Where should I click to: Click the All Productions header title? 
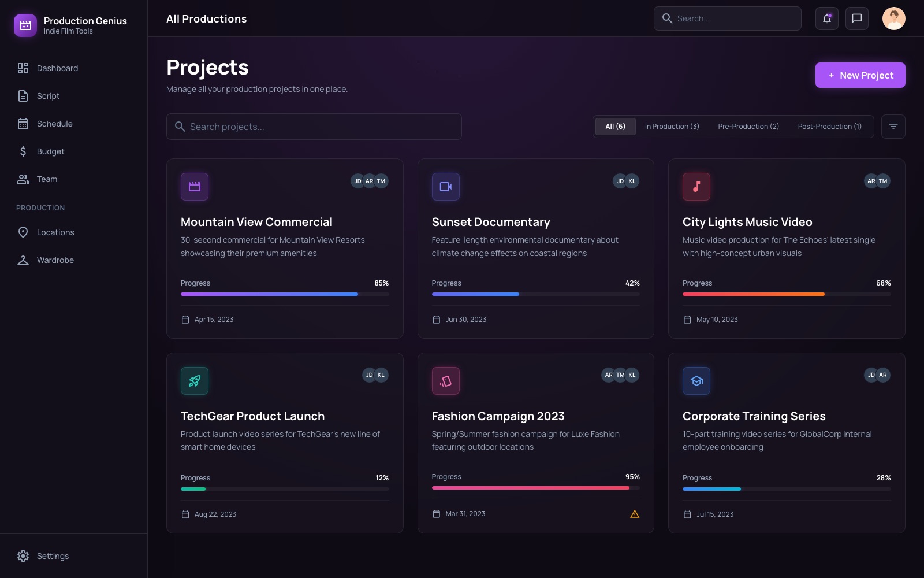click(x=207, y=19)
